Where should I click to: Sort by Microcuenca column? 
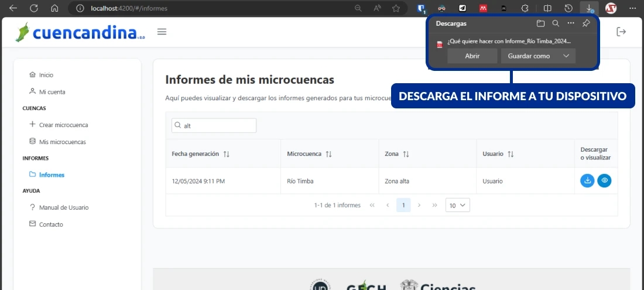[x=328, y=154]
